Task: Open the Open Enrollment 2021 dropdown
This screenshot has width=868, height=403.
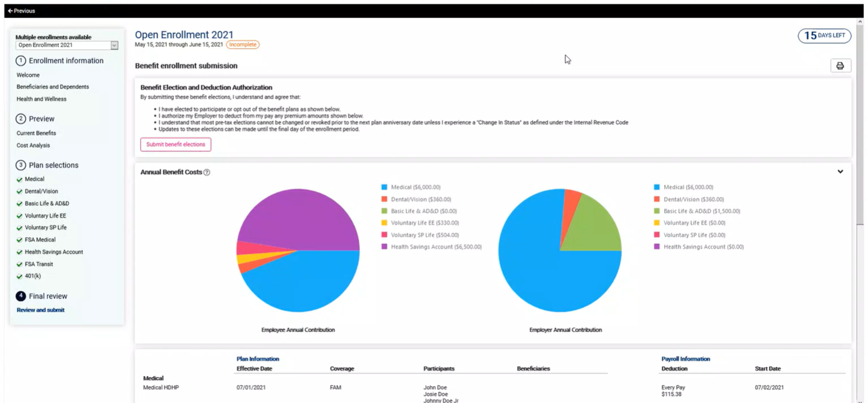Action: pyautogui.click(x=67, y=45)
